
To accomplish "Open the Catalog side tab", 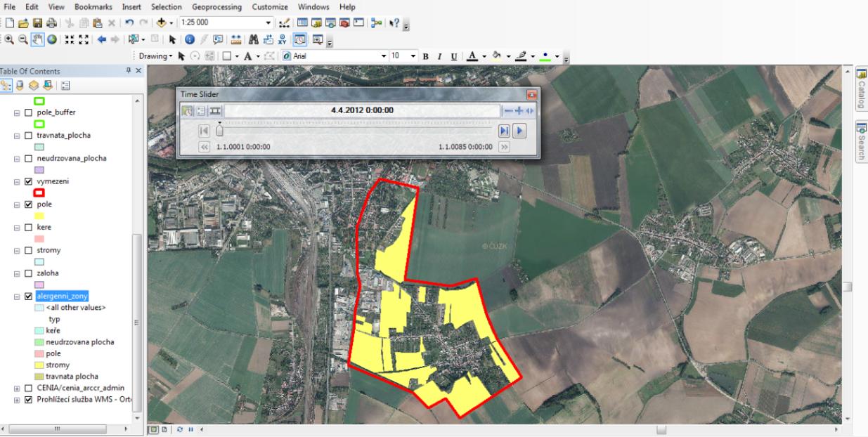I will tap(861, 90).
